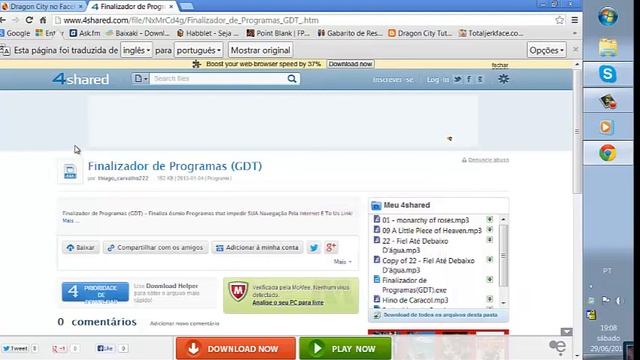Open search file type dropdown

click(x=141, y=78)
